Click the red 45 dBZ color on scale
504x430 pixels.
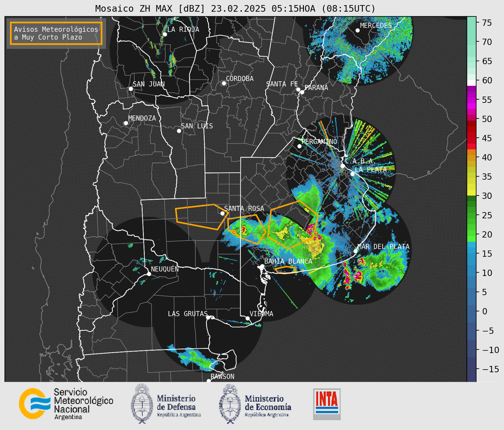471,138
